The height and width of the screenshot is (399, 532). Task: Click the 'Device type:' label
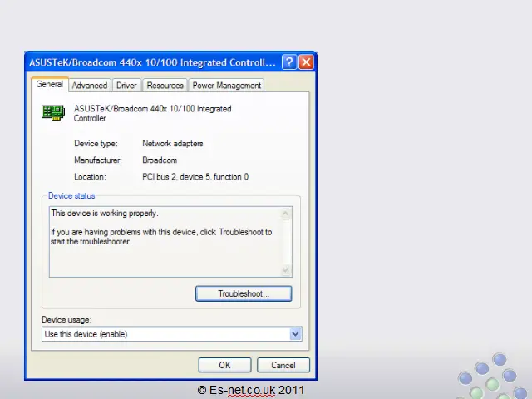point(96,144)
